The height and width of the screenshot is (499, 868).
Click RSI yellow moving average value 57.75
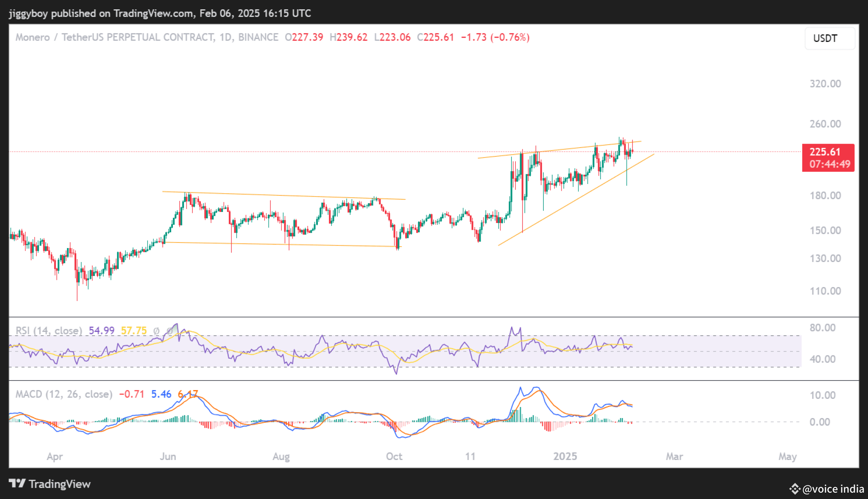pos(134,331)
